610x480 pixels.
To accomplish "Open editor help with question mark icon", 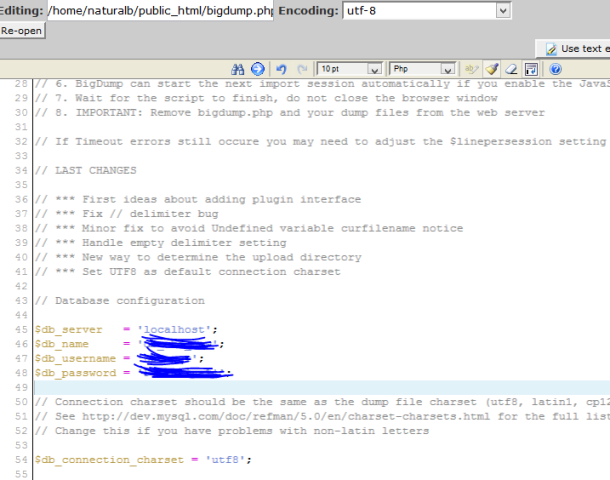I will (556, 69).
